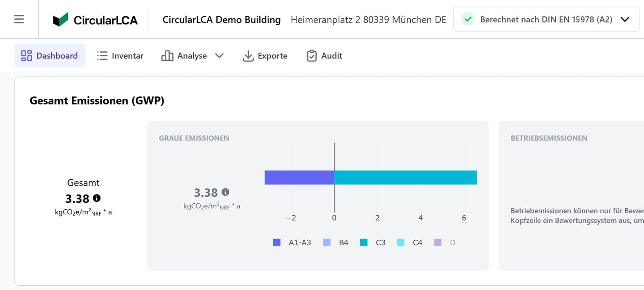Click the BETRIEBSEMISSIONEN panel label
Image resolution: width=644 pixels, height=290 pixels.
tap(549, 138)
